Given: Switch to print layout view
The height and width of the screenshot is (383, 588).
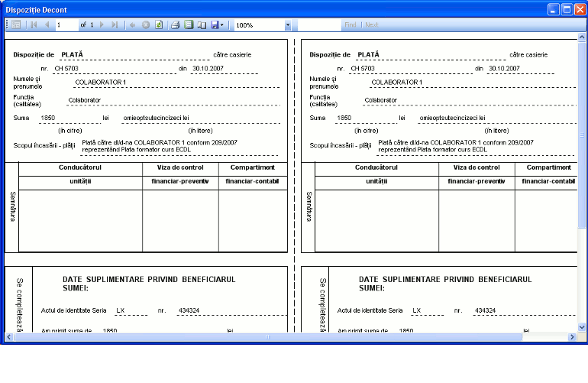Looking at the screenshot, I should 189,24.
